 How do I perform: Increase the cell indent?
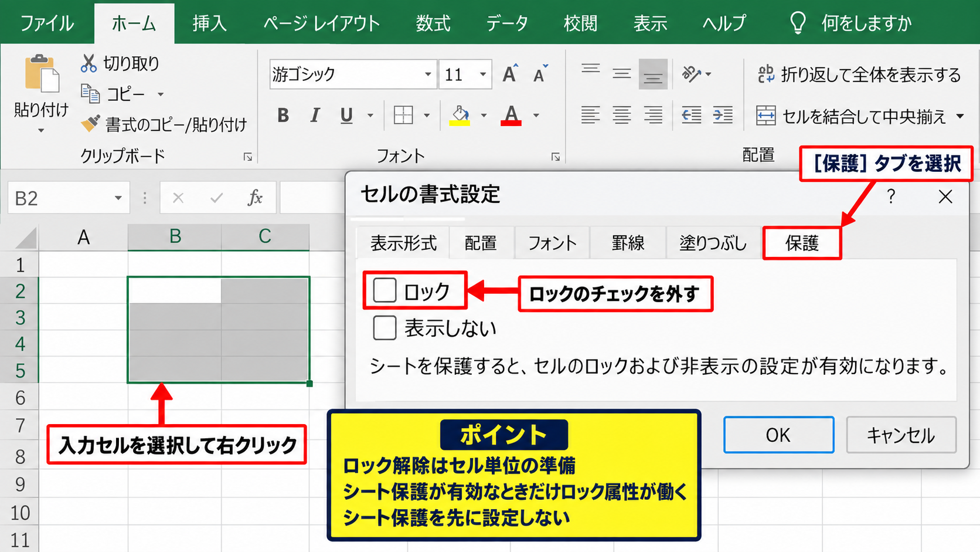coord(723,115)
